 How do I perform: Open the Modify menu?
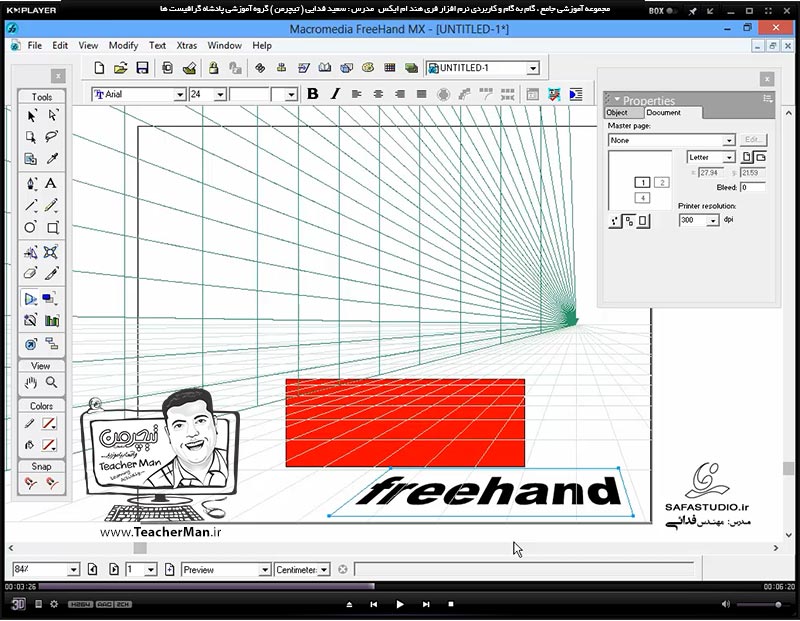[123, 45]
